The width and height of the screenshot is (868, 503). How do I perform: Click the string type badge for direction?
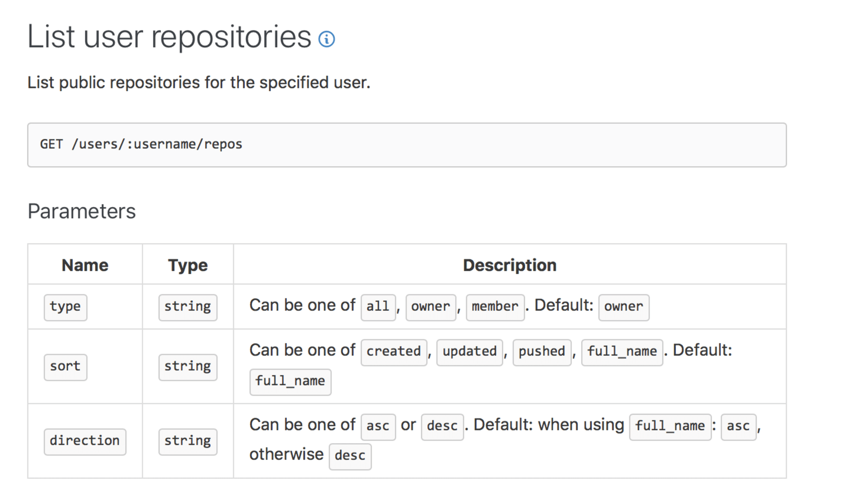187,441
